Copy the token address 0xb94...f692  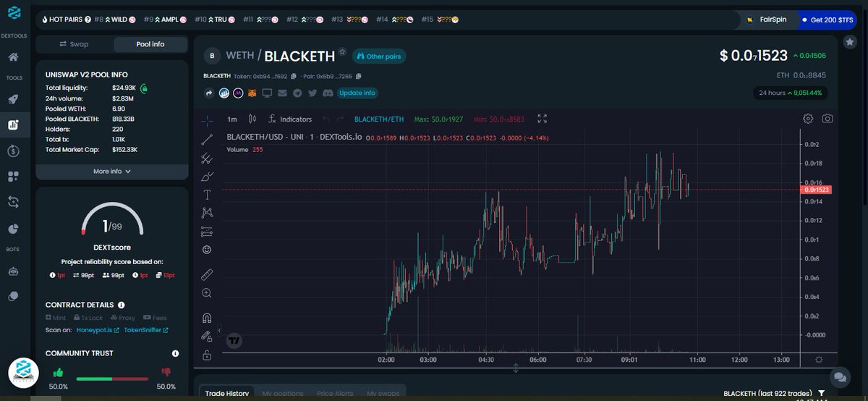click(x=294, y=76)
